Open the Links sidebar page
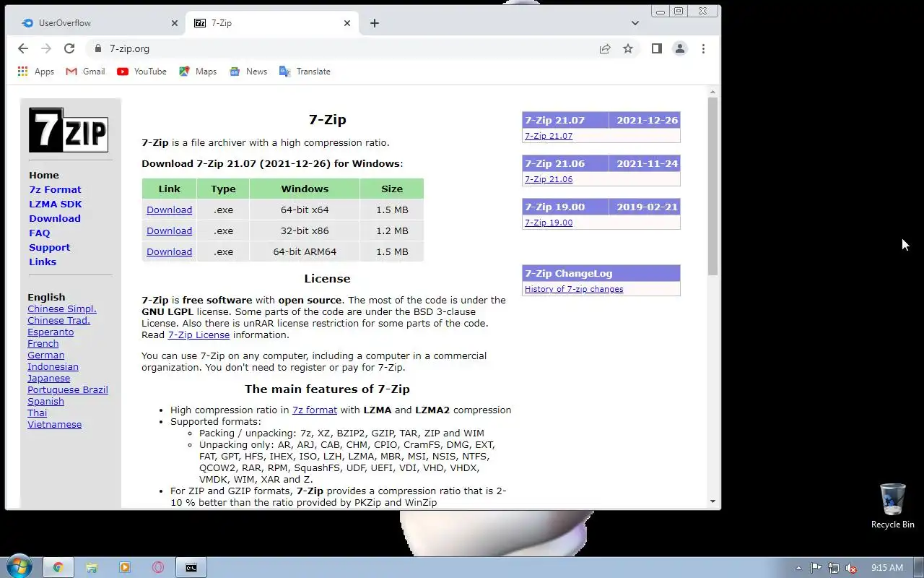924x578 pixels. point(43,262)
